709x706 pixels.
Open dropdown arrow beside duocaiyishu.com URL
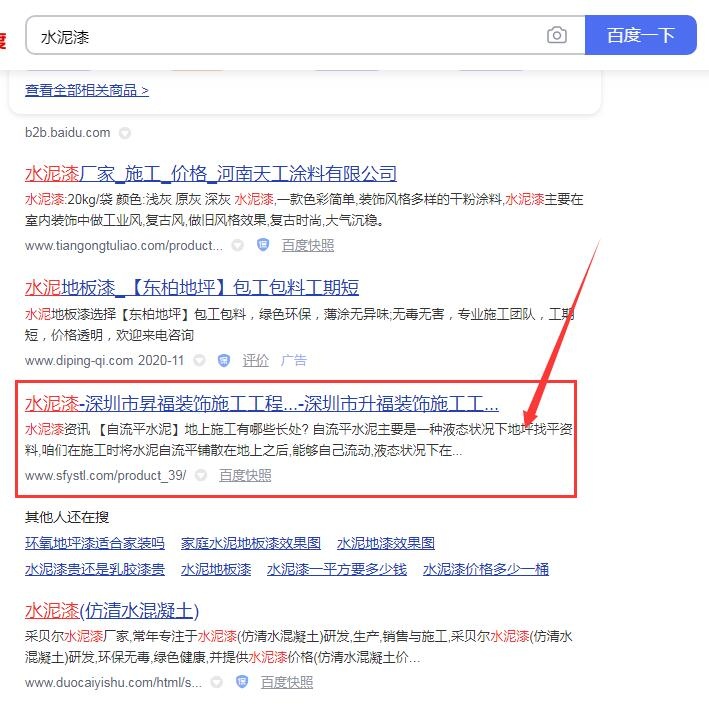pos(217,682)
